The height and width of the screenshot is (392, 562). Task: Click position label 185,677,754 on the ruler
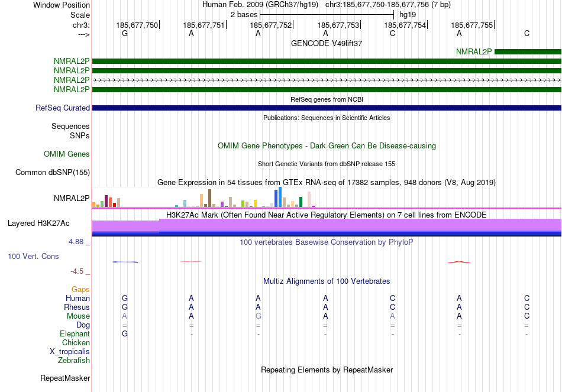coord(405,25)
